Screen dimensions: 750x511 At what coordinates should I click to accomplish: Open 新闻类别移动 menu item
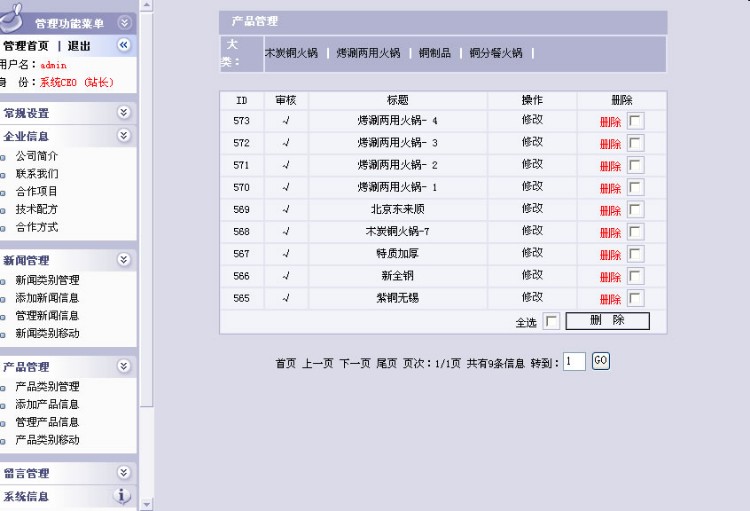pos(47,333)
